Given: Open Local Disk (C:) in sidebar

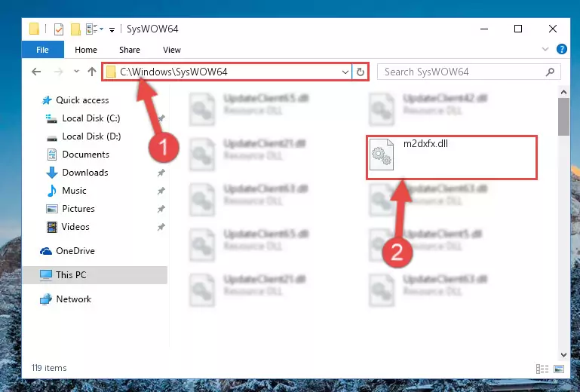Looking at the screenshot, I should (x=91, y=118).
